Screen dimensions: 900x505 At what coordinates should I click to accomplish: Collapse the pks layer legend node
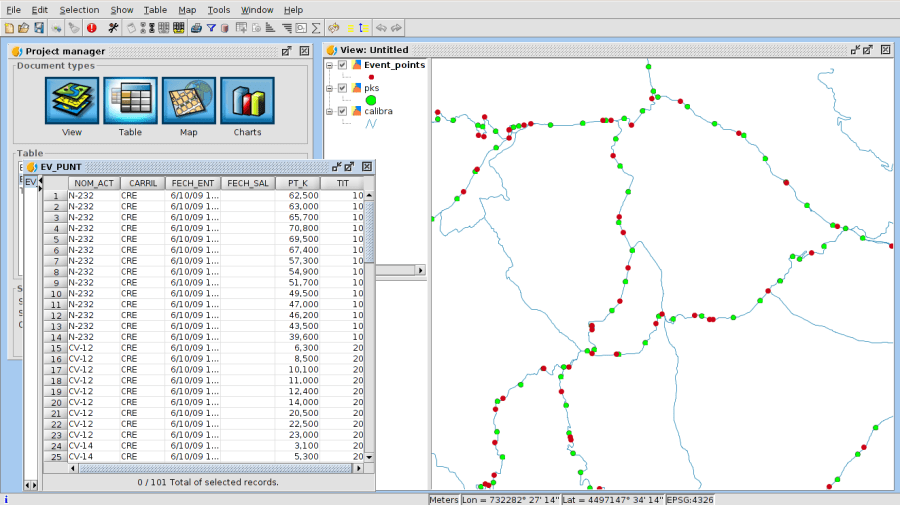point(329,88)
